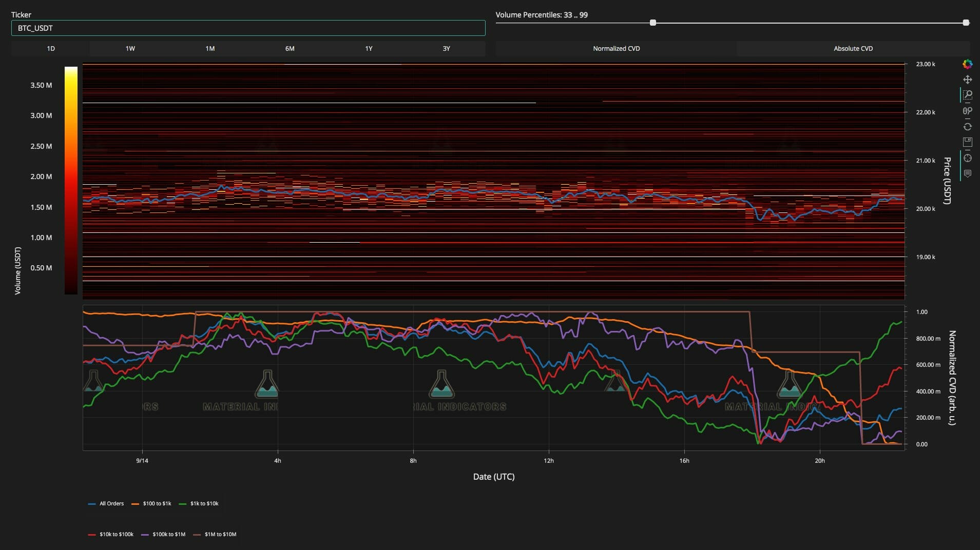Select the Box Zoom tool
Viewport: 980px width, 550px height.
coord(967,95)
